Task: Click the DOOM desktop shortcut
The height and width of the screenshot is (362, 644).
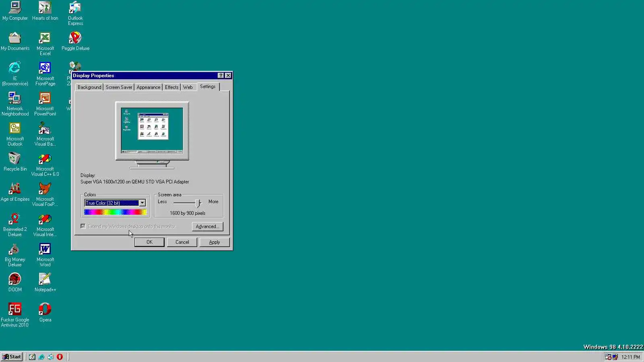Action: (x=15, y=282)
